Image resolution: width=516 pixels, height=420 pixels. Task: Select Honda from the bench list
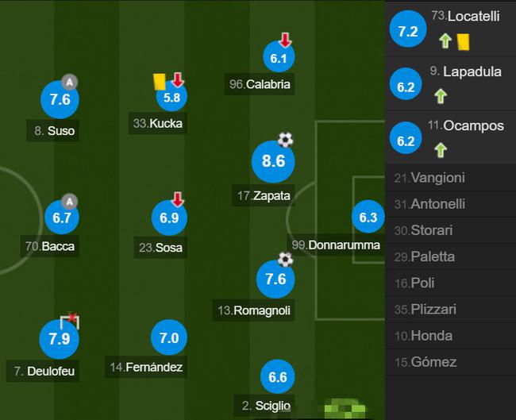451,336
